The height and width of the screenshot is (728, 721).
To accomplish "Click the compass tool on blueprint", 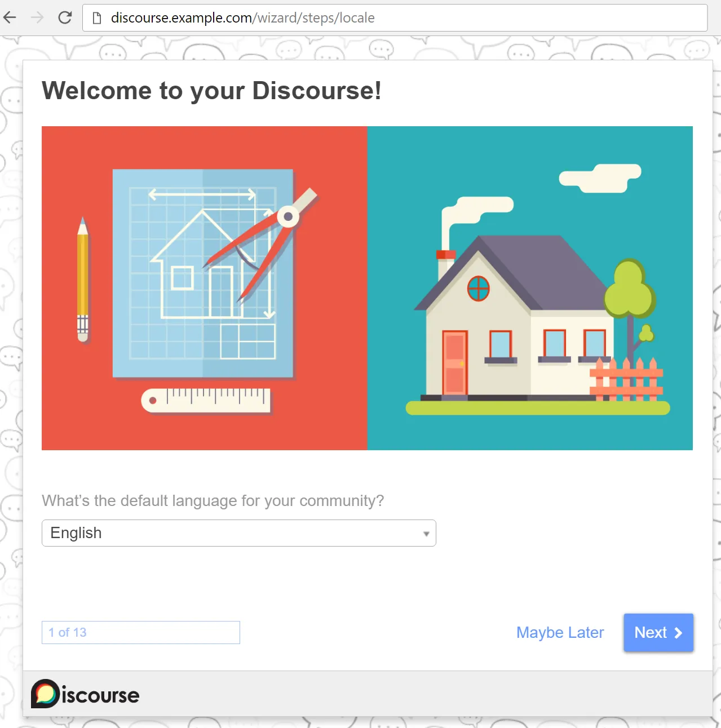I will point(262,243).
